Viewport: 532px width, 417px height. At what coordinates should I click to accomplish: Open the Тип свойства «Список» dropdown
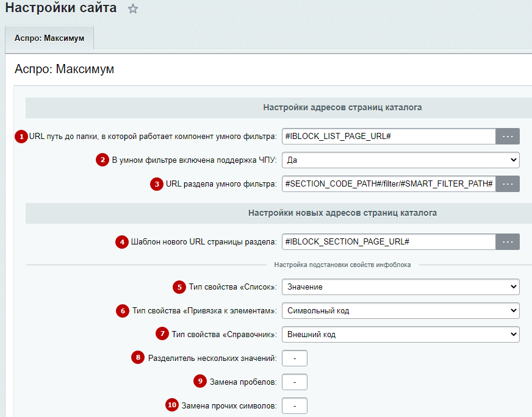pyautogui.click(x=401, y=287)
